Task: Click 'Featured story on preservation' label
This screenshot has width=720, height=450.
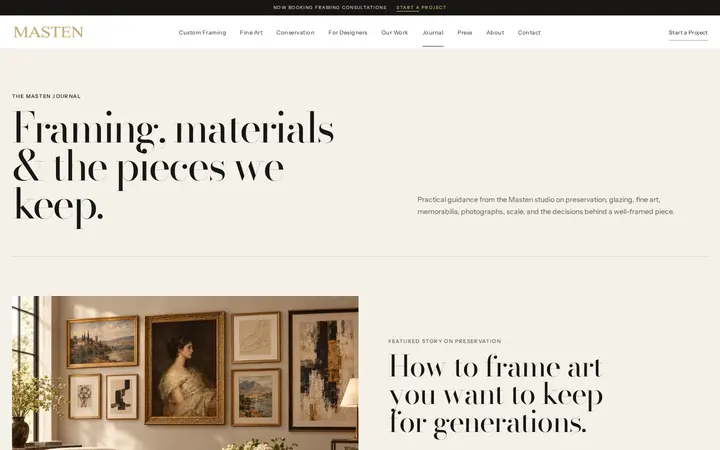Action: [444, 341]
